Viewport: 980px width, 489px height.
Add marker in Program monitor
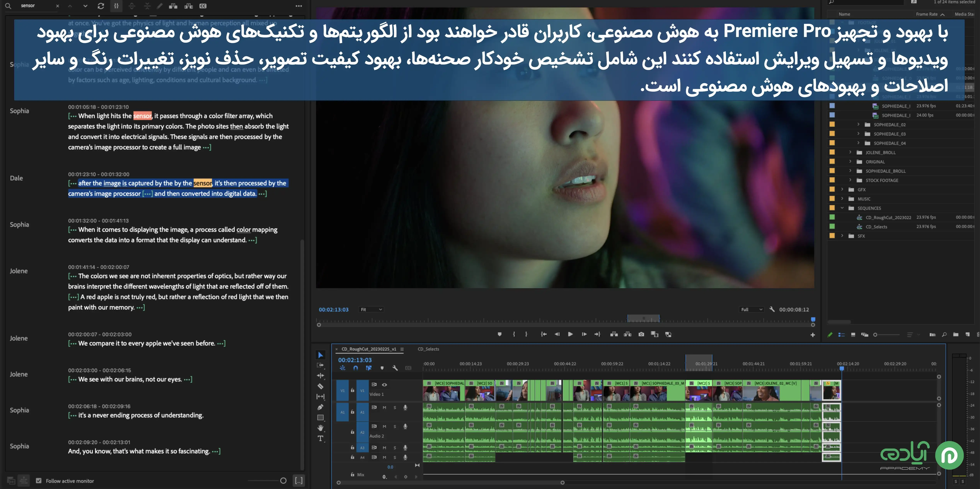coord(499,334)
